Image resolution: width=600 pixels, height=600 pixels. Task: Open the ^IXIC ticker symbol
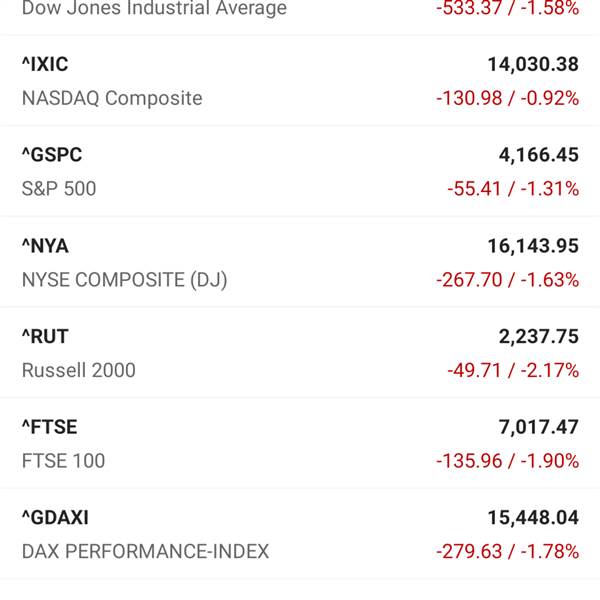pos(45,64)
